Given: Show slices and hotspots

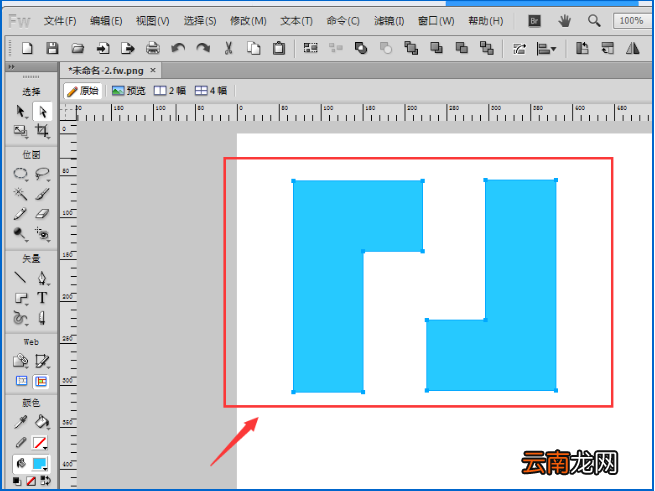Looking at the screenshot, I should [41, 381].
